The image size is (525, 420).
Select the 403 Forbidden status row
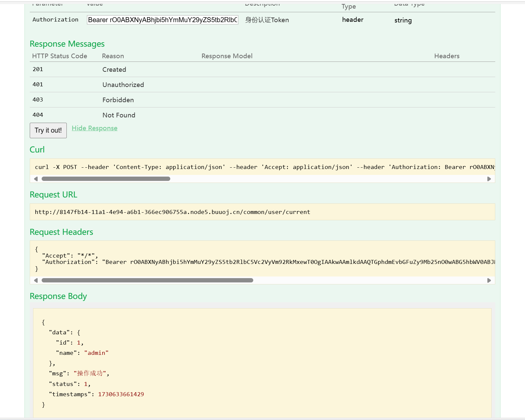pyautogui.click(x=118, y=100)
